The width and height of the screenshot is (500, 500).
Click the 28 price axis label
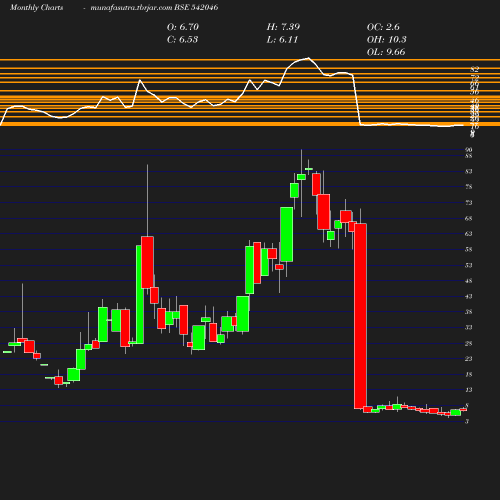469,343
